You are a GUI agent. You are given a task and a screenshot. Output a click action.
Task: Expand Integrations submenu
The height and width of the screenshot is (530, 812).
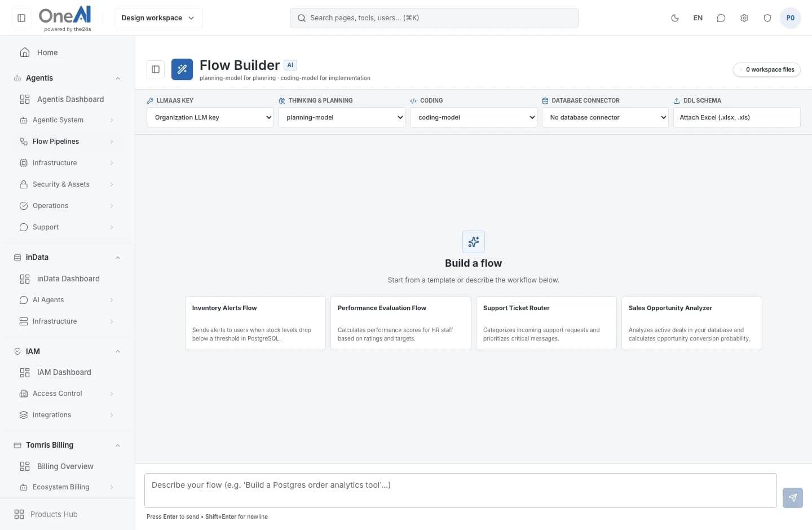pyautogui.click(x=68, y=415)
